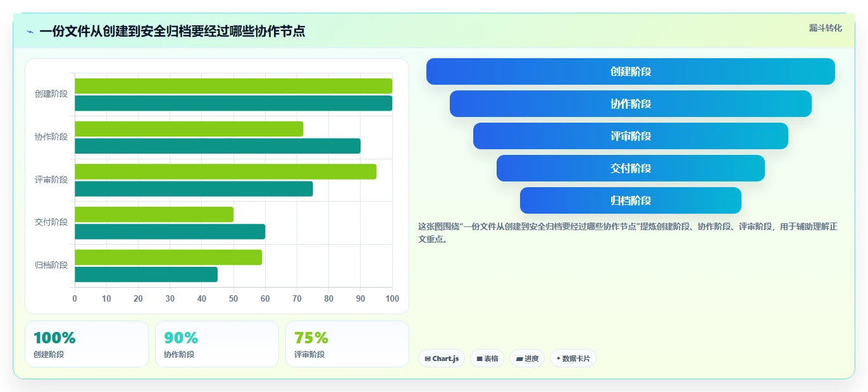This screenshot has height=392, width=868.
Task: Click the 归档阶段 y-axis label
Action: [51, 265]
